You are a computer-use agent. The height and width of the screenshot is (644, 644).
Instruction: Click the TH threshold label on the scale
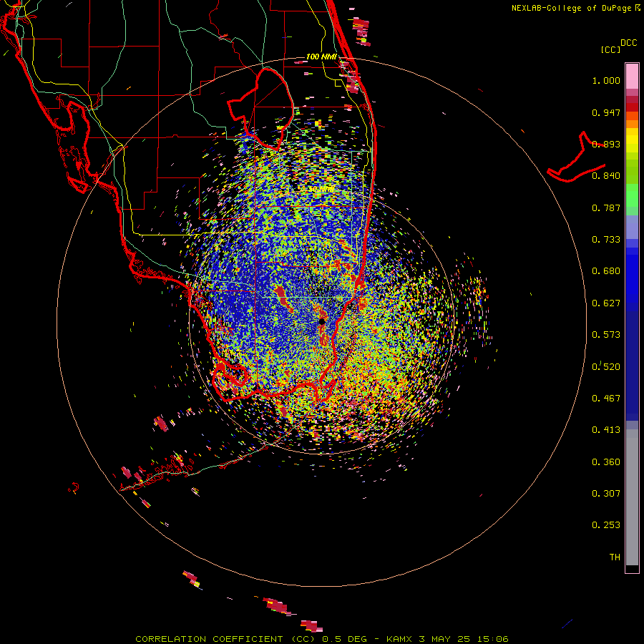coord(615,557)
